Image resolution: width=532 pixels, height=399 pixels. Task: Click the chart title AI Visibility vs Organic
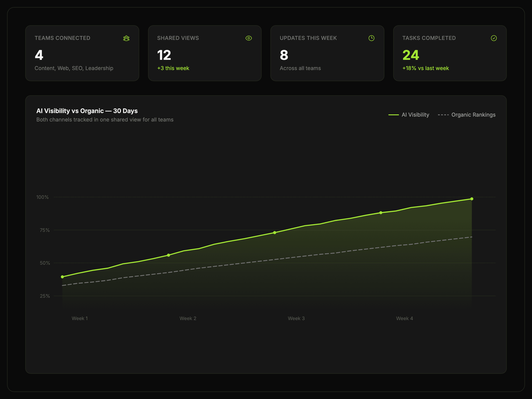[x=87, y=111]
